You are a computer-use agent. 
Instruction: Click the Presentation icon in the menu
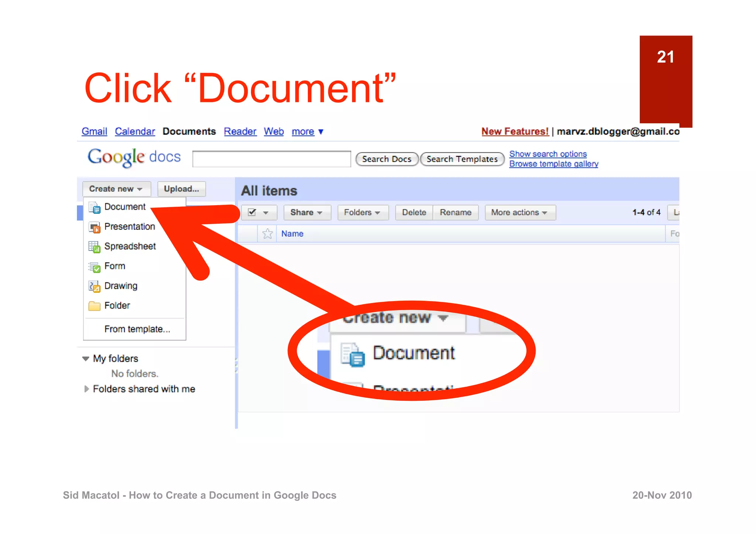tap(94, 227)
